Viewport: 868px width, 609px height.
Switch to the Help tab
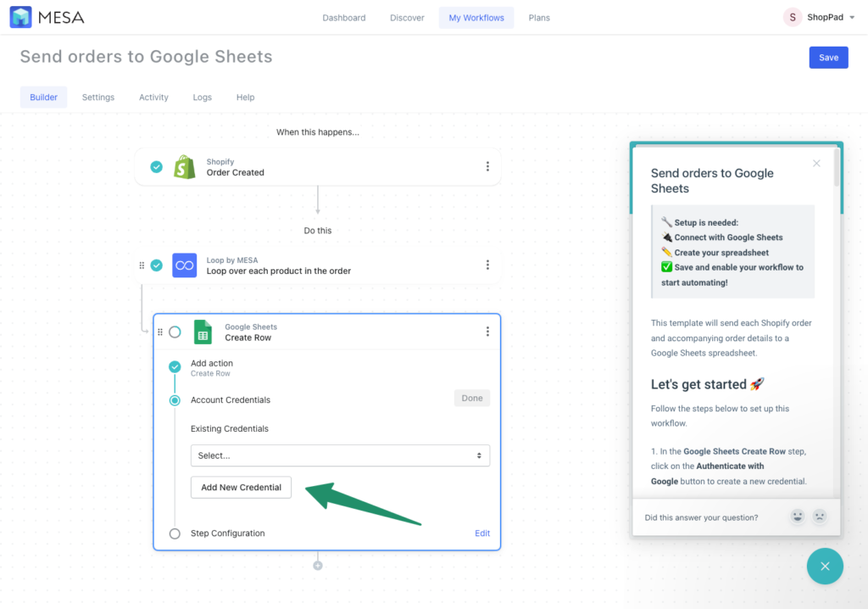[245, 97]
